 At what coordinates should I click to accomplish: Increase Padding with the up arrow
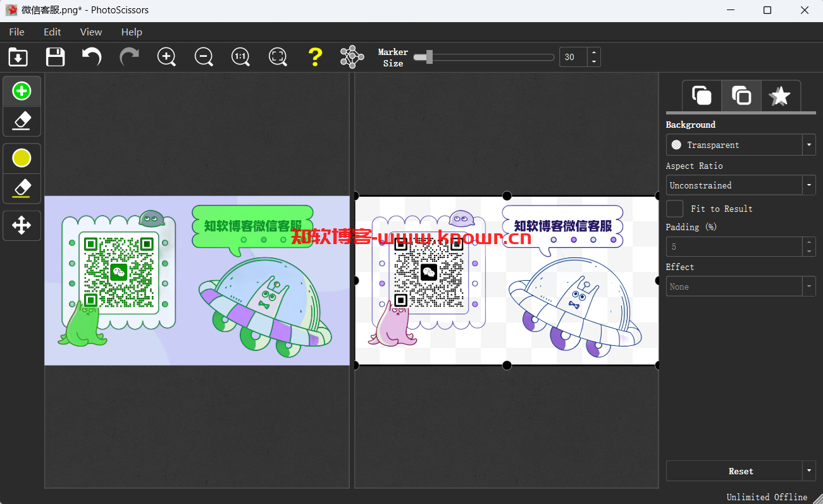(x=809, y=242)
